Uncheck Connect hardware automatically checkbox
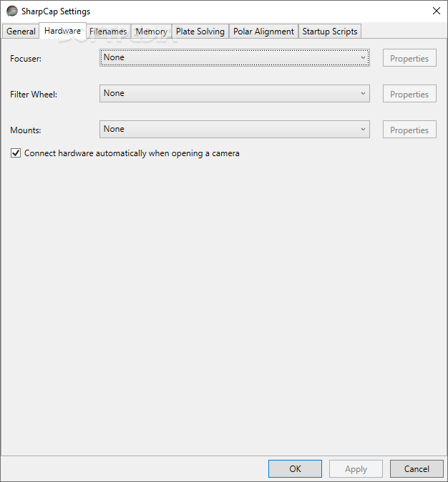 point(16,153)
